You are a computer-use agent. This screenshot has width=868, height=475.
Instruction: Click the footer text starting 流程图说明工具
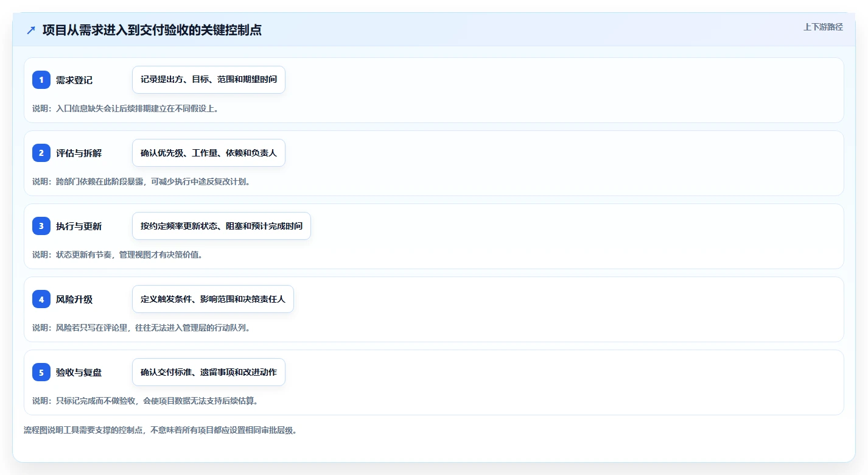coord(160,430)
